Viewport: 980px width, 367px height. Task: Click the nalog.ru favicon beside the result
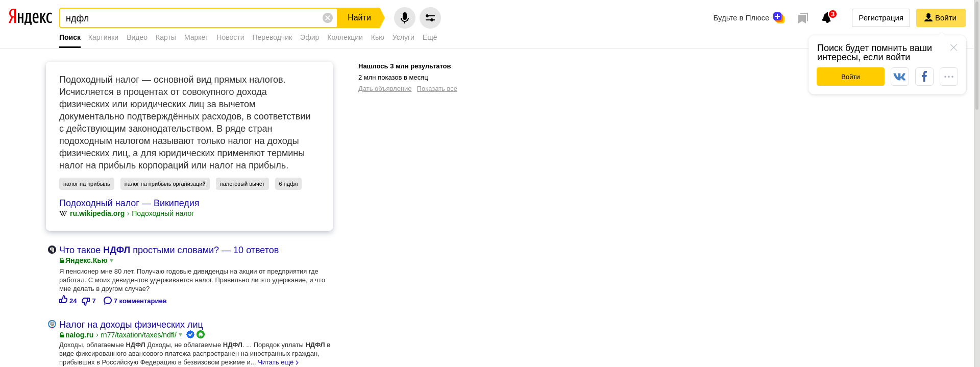point(52,324)
